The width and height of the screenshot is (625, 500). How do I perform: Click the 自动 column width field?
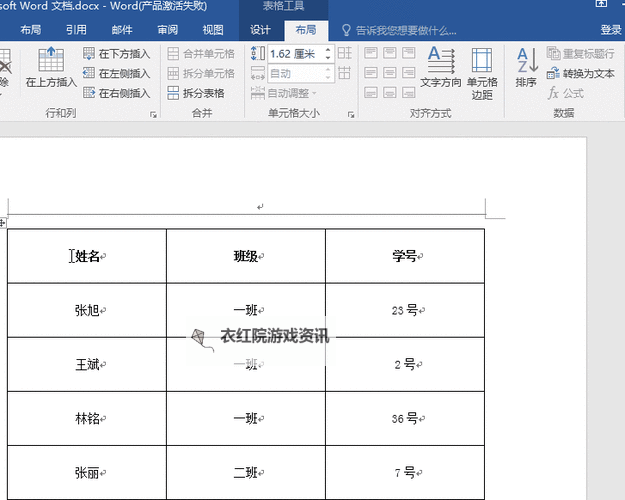(295, 73)
